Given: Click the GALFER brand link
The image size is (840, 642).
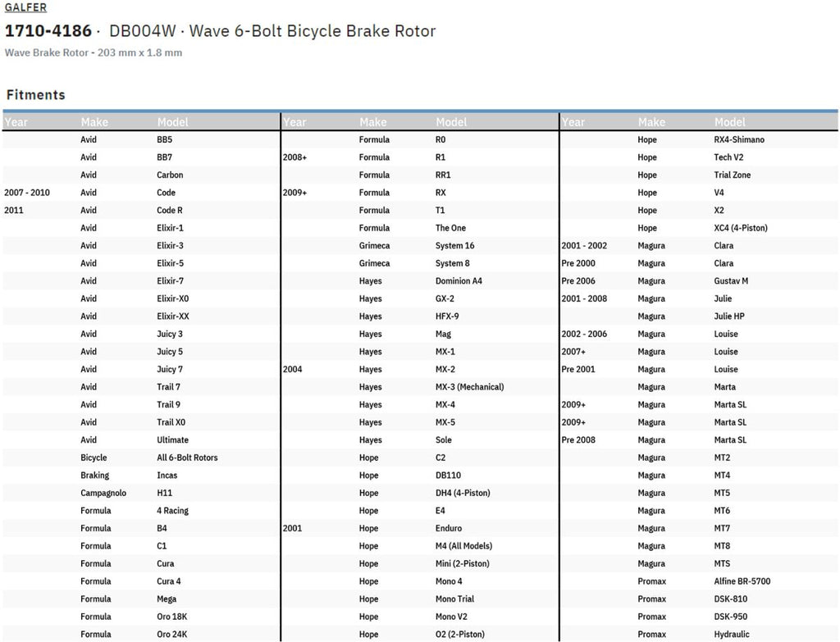Looking at the screenshot, I should (25, 8).
